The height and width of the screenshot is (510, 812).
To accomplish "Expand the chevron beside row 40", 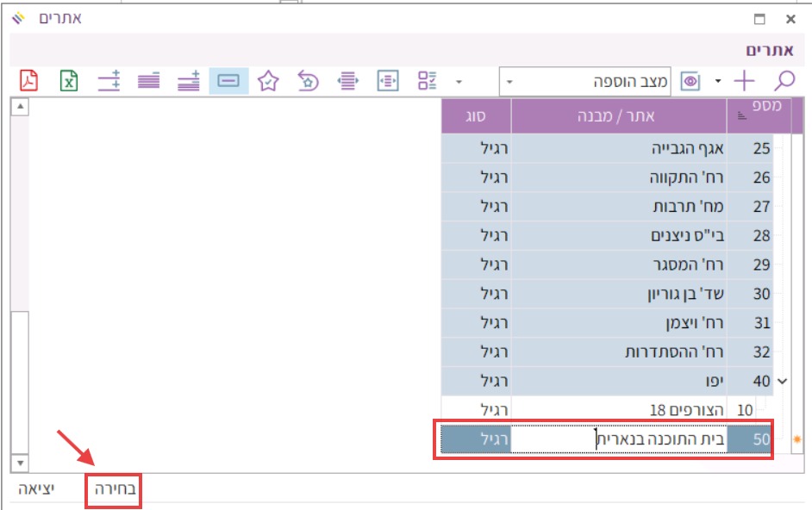I will (783, 380).
